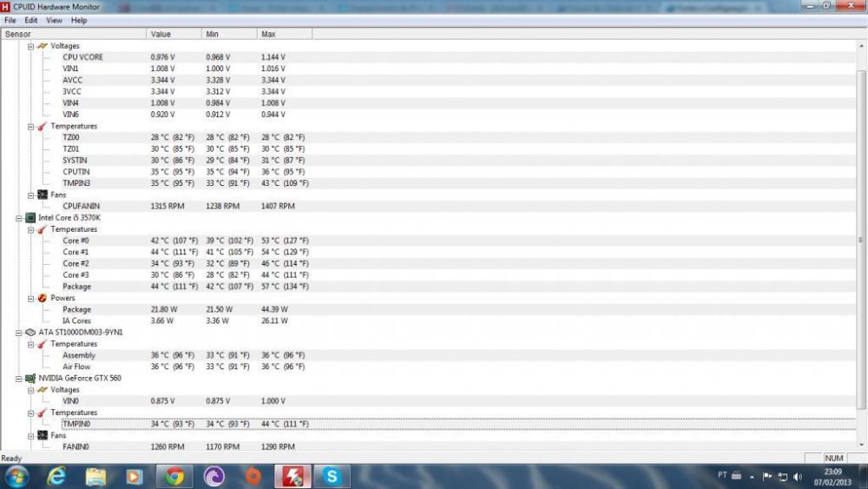Click the Intel Core i5 3570K chip icon
Image resolution: width=868 pixels, height=489 pixels.
pos(30,218)
